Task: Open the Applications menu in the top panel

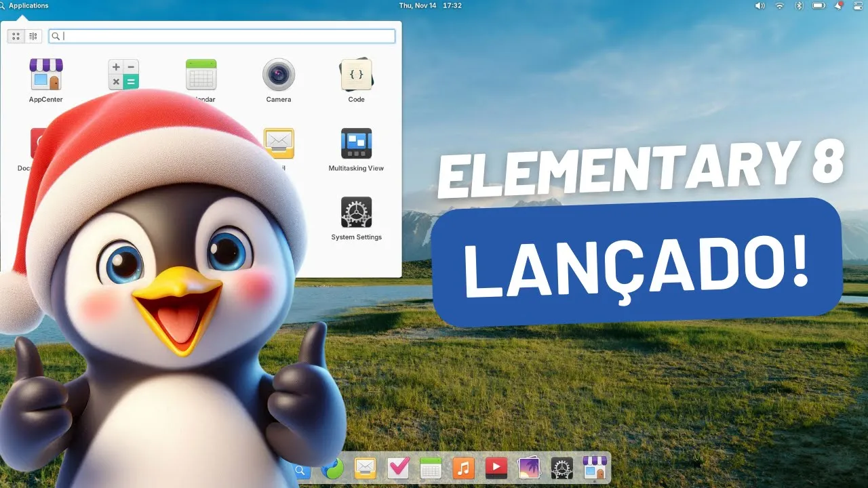Action: [x=24, y=5]
